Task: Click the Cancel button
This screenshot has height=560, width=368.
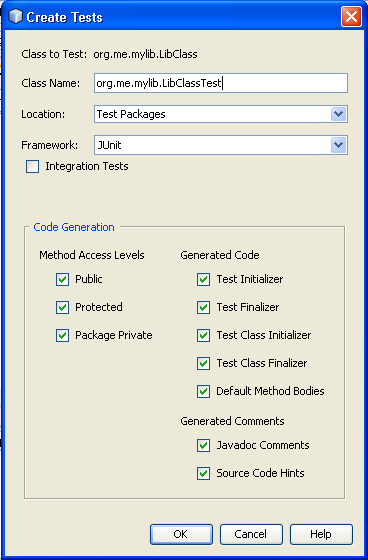Action: (251, 534)
